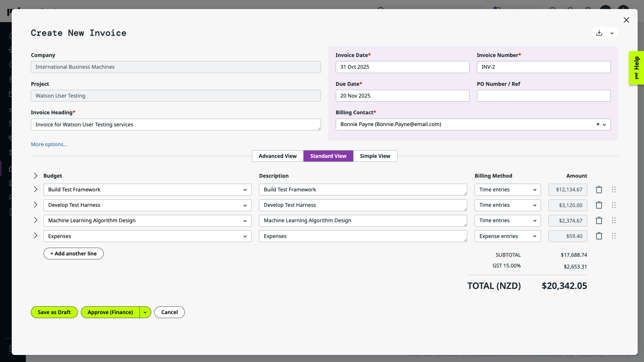
Task: Clear the Bonnie Payne billing contact
Action: (597, 124)
